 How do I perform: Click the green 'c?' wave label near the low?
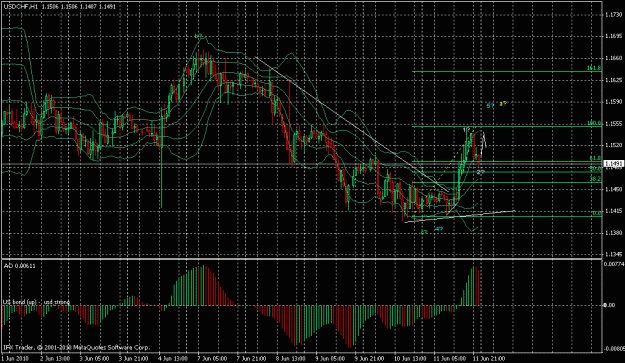click(424, 232)
